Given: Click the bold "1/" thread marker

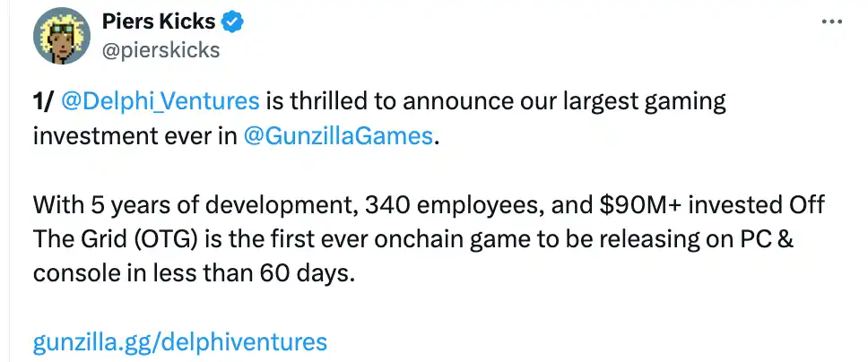Looking at the screenshot, I should [43, 102].
